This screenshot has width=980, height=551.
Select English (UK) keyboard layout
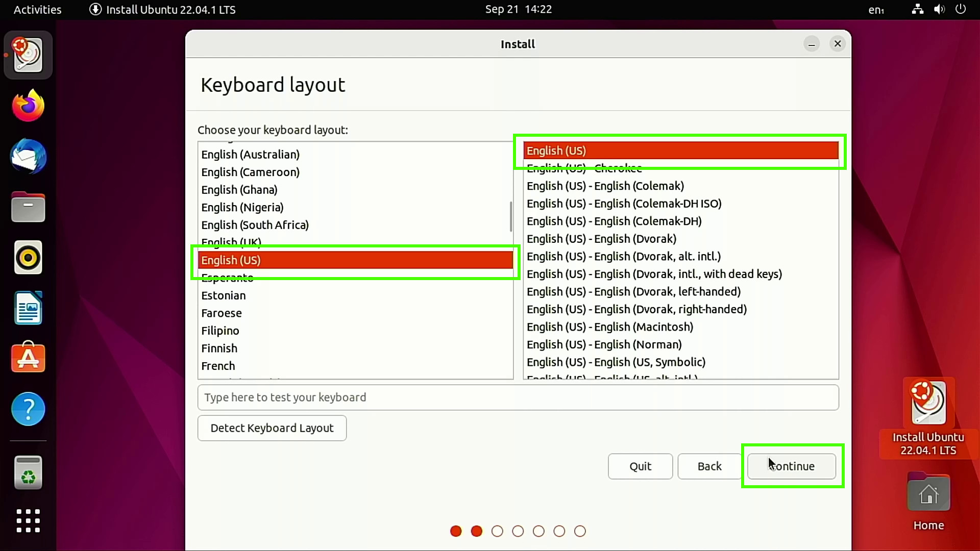(x=232, y=242)
